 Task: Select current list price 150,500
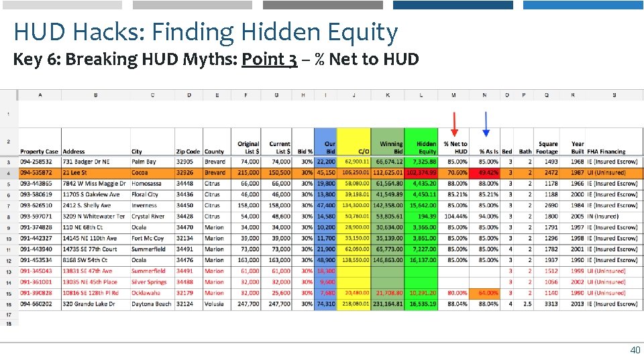click(x=276, y=173)
